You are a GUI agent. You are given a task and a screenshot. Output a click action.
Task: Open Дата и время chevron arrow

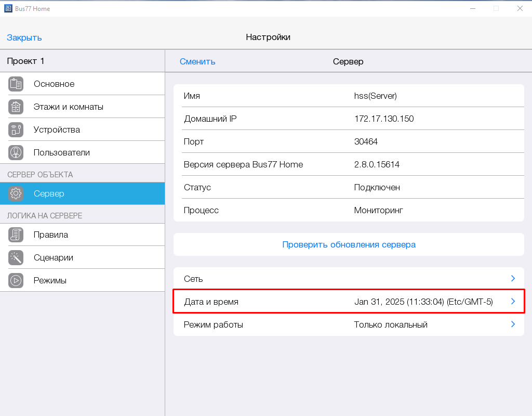pos(512,302)
